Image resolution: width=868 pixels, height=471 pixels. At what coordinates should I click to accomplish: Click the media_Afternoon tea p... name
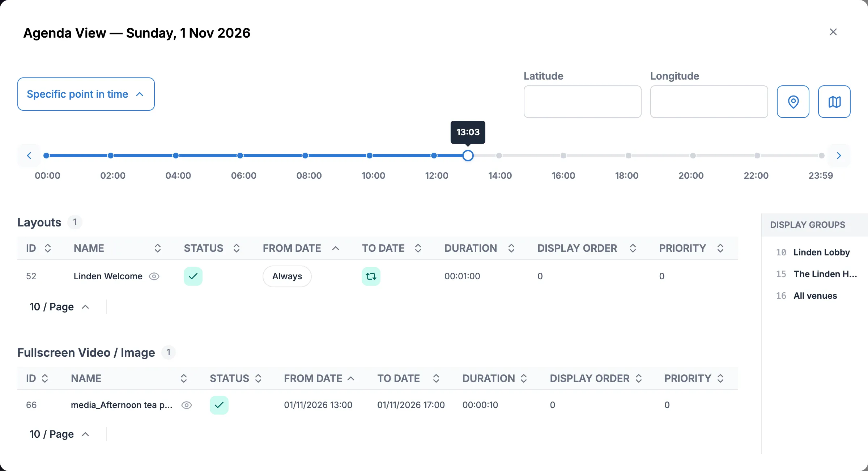tap(122, 405)
